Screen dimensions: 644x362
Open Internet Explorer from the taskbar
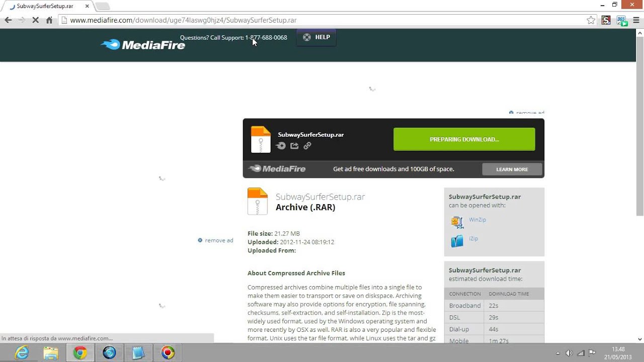coord(22,353)
